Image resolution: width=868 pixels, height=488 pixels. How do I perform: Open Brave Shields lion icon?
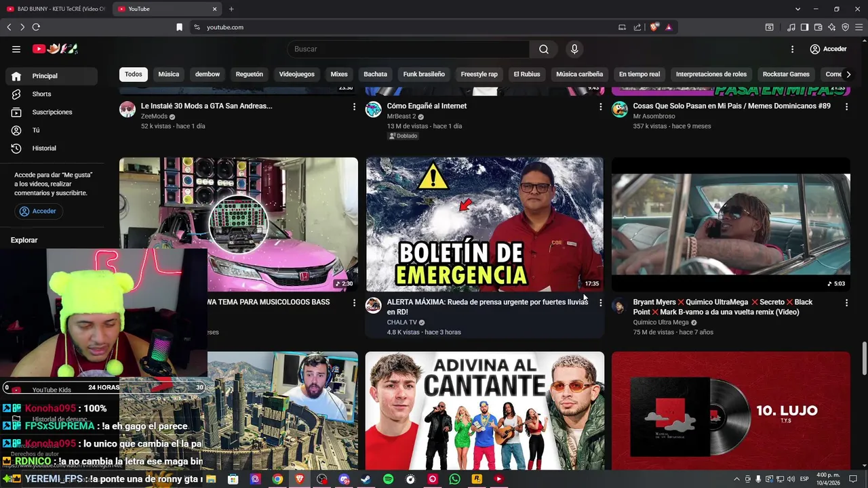[654, 27]
